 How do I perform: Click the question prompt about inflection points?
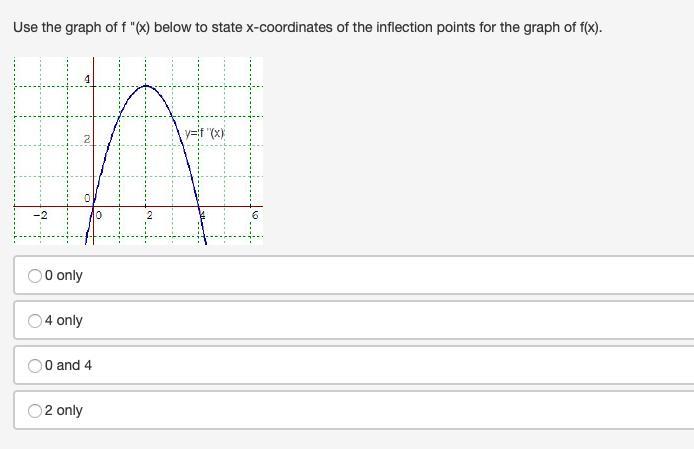point(308,27)
